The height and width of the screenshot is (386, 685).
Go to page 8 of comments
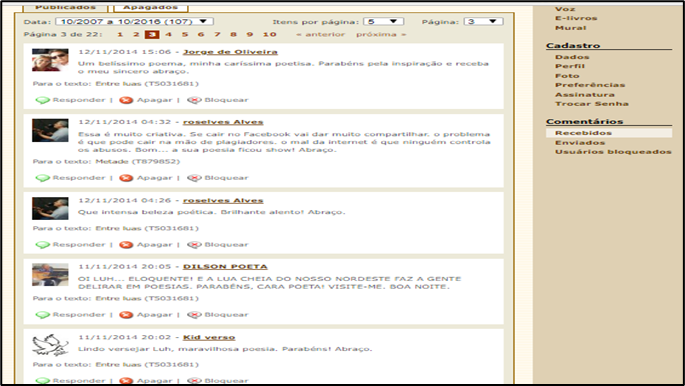pos(233,34)
